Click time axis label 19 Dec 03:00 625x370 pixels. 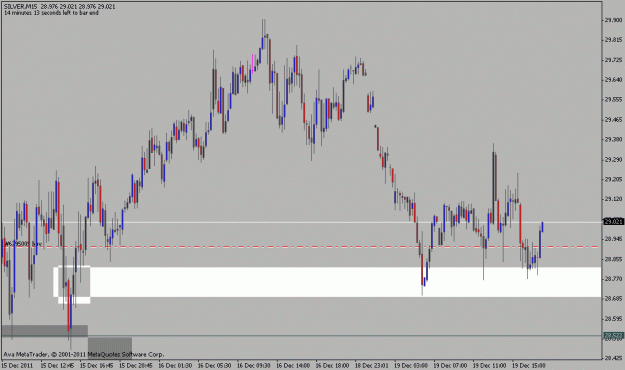(411, 365)
